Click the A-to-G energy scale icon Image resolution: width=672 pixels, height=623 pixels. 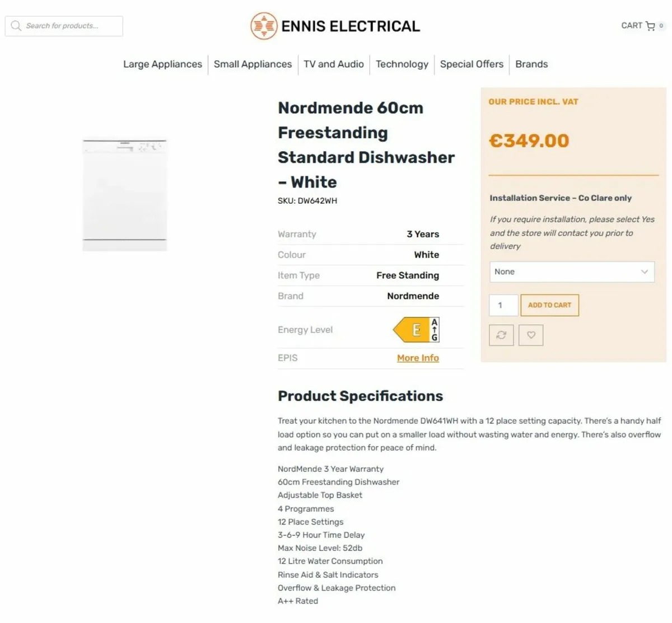434,330
